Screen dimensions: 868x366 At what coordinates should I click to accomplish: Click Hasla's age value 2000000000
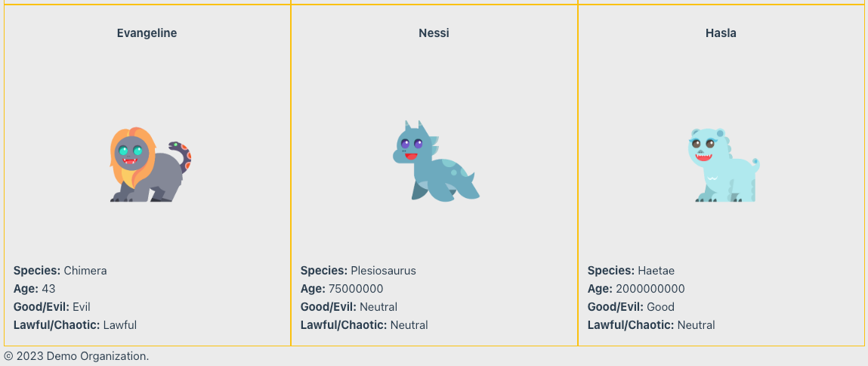pos(650,289)
